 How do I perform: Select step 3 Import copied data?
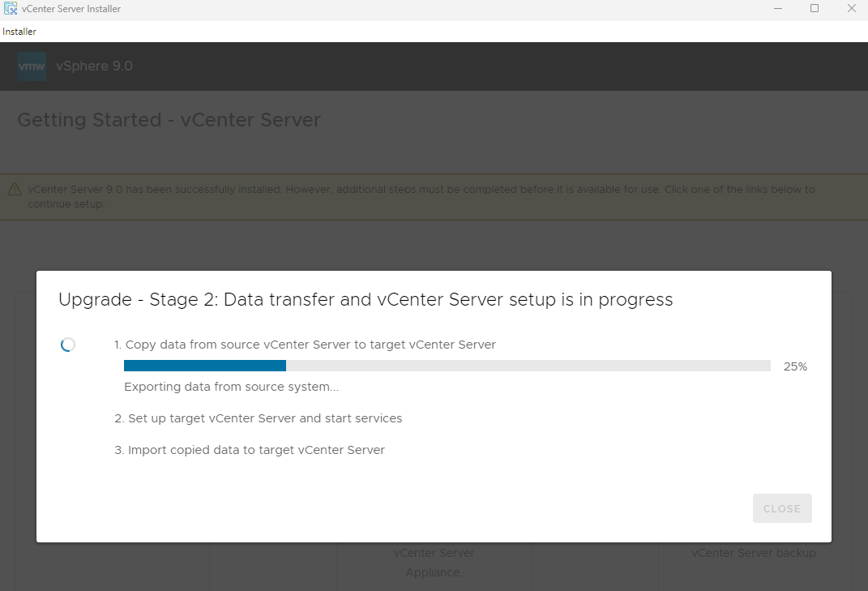point(250,450)
